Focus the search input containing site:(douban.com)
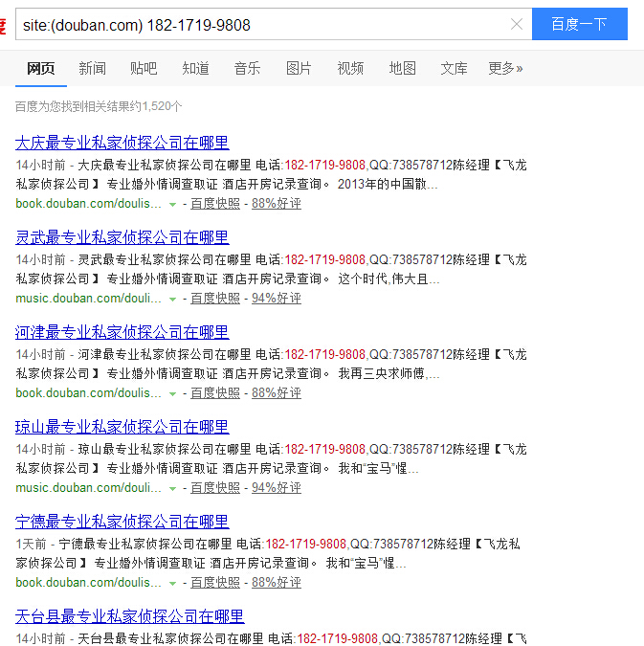 274,24
